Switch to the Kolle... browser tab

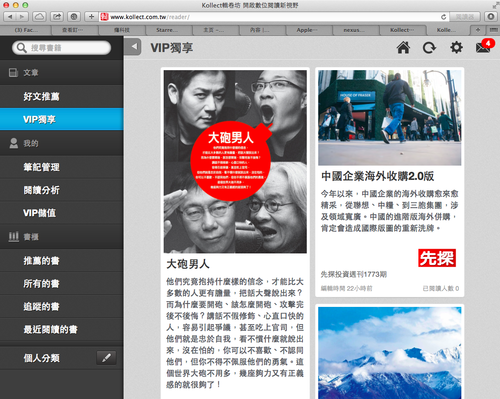coord(447,30)
